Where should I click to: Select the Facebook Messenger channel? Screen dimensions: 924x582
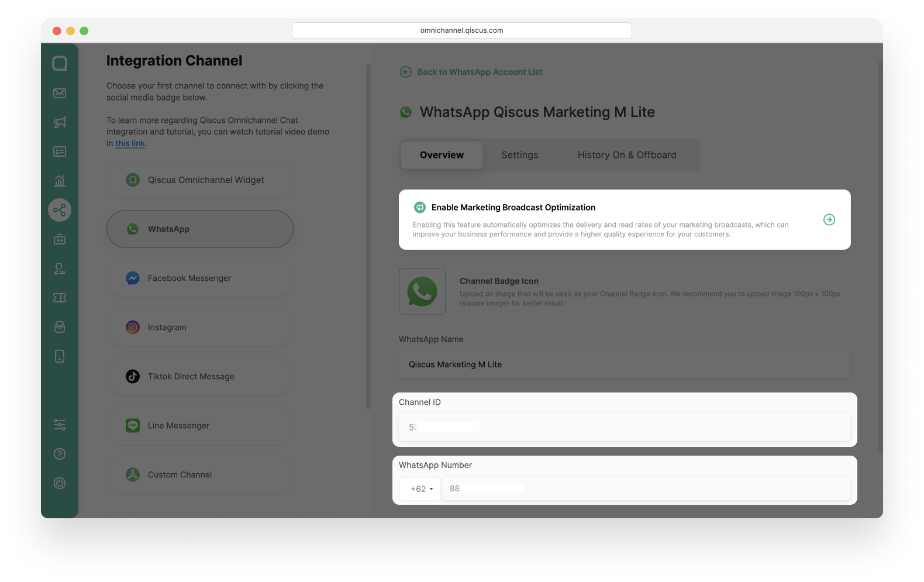coord(200,278)
